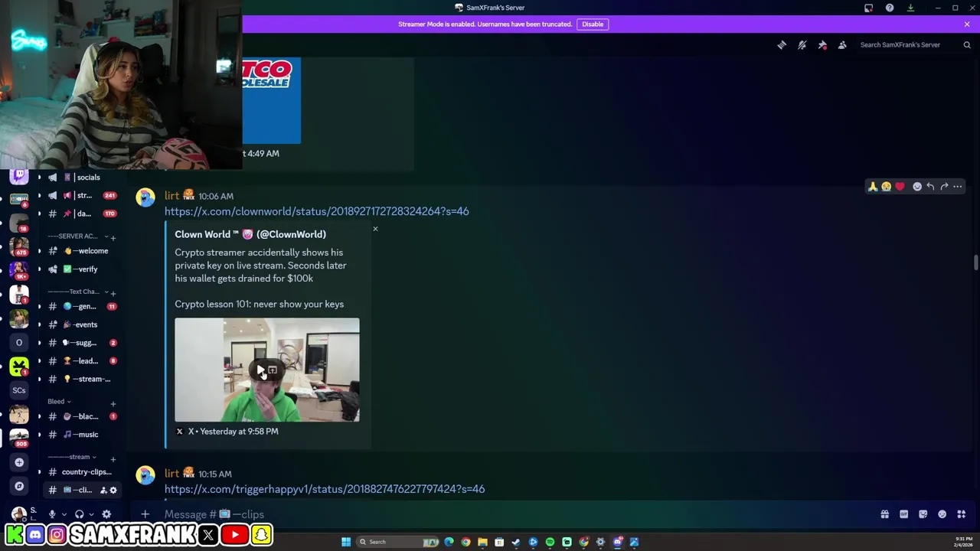The height and width of the screenshot is (551, 980).
Task: Open apps launcher in message bar
Action: point(962,514)
